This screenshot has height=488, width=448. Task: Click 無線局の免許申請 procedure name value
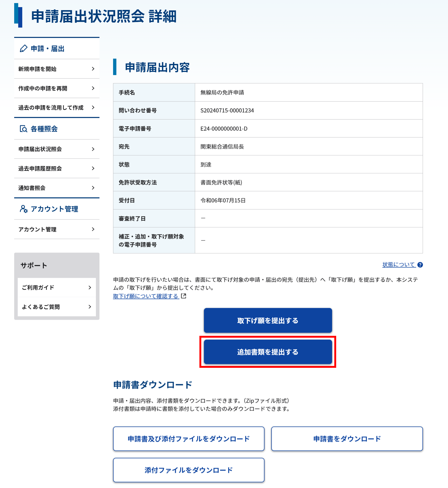pos(222,93)
